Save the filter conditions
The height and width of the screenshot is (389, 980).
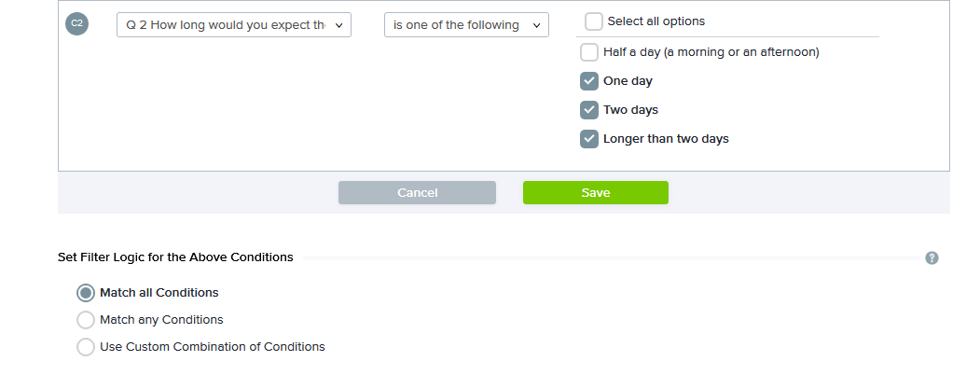tap(595, 193)
